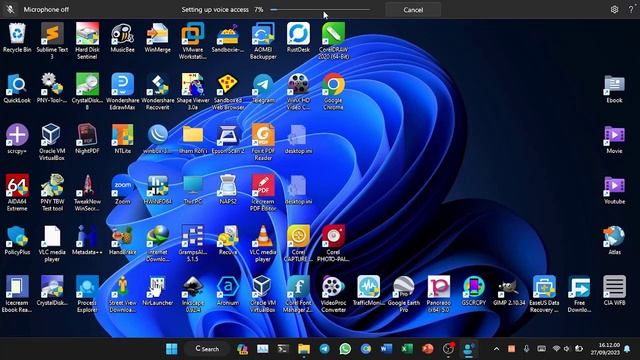The width and height of the screenshot is (640, 360).
Task: Select the Icecream PDF Editor icon
Action: point(263,193)
